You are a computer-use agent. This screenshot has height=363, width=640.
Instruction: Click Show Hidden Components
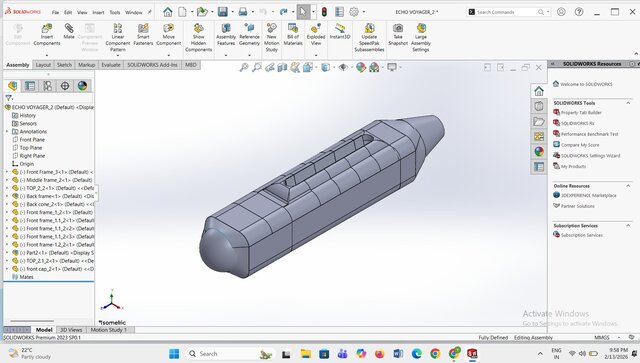coord(198,38)
